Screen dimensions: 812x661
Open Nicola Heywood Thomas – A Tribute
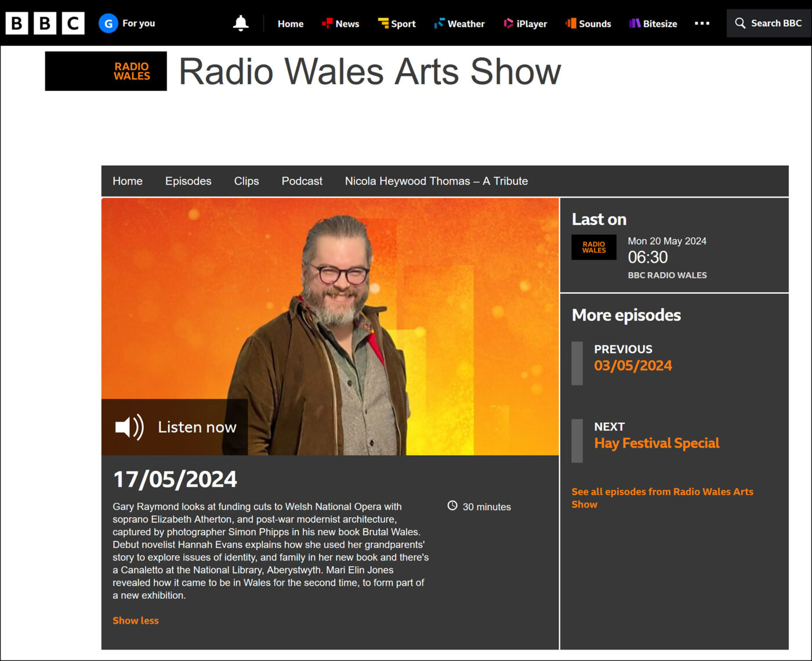(436, 181)
